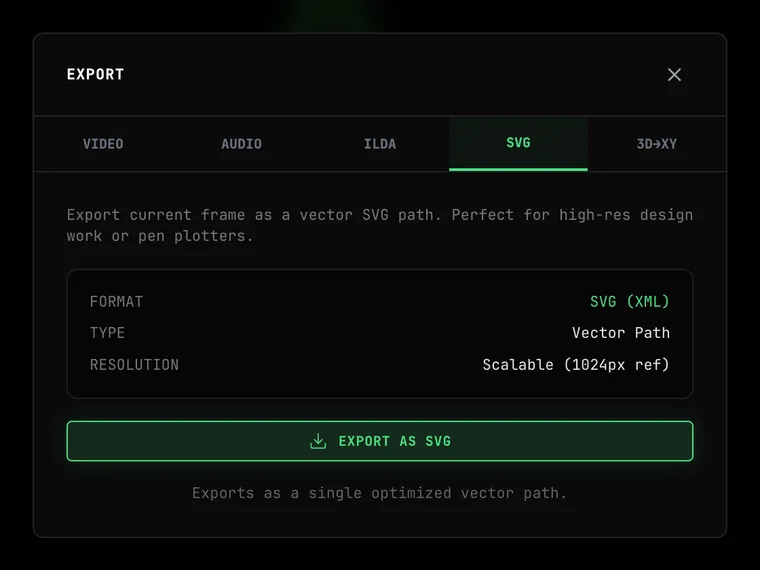
Task: Click the 'Export current frame as a vector SVG path' description
Action: click(x=380, y=225)
